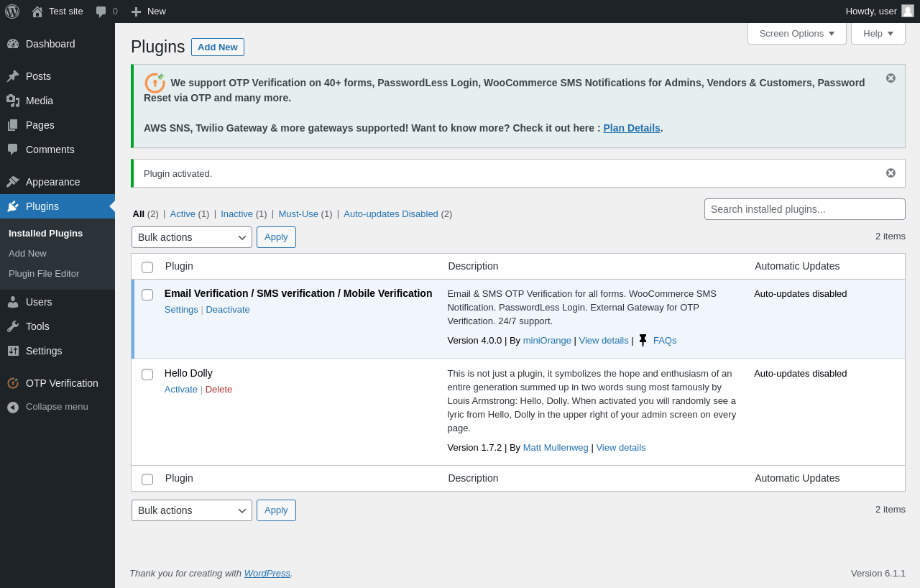The height and width of the screenshot is (588, 920).
Task: Open the Media library icon
Action: (13, 101)
